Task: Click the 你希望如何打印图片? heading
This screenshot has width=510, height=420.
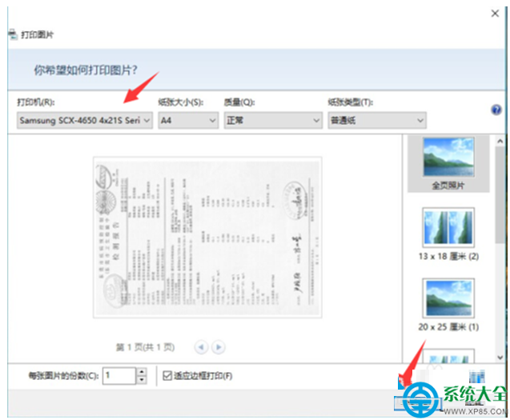Action: click(x=86, y=70)
